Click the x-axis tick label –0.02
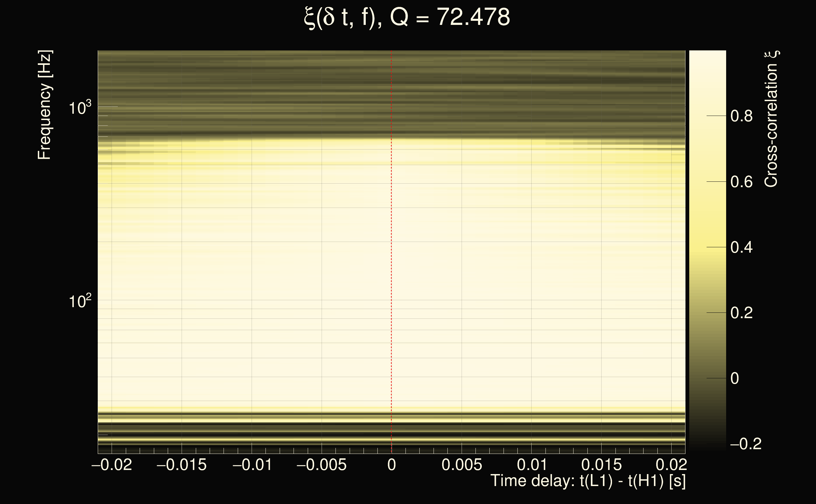 (x=112, y=465)
